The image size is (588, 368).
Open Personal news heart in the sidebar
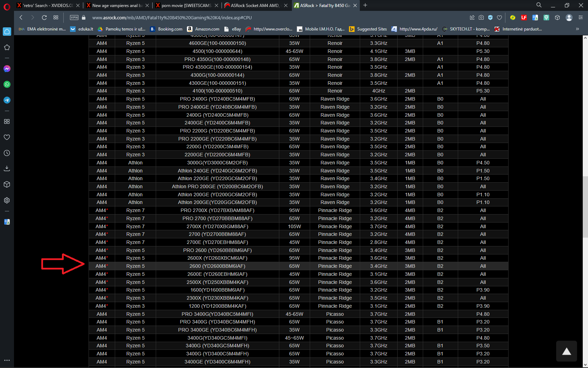[7, 137]
